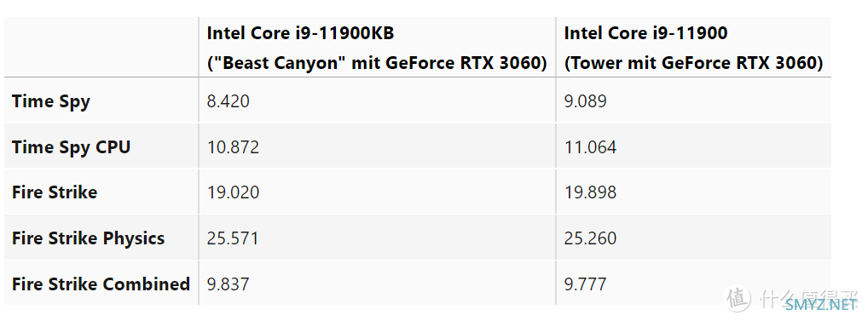868x321 pixels.
Task: Click the "Beast Canyon" mit GeForce RTX 3060 subtitle
Action: tap(377, 63)
